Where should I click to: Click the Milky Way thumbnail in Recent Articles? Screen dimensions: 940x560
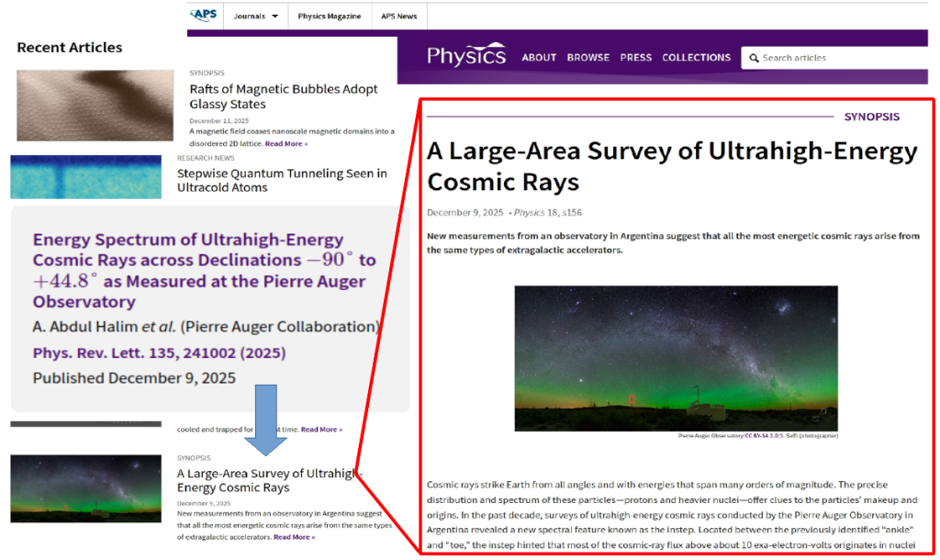click(87, 488)
